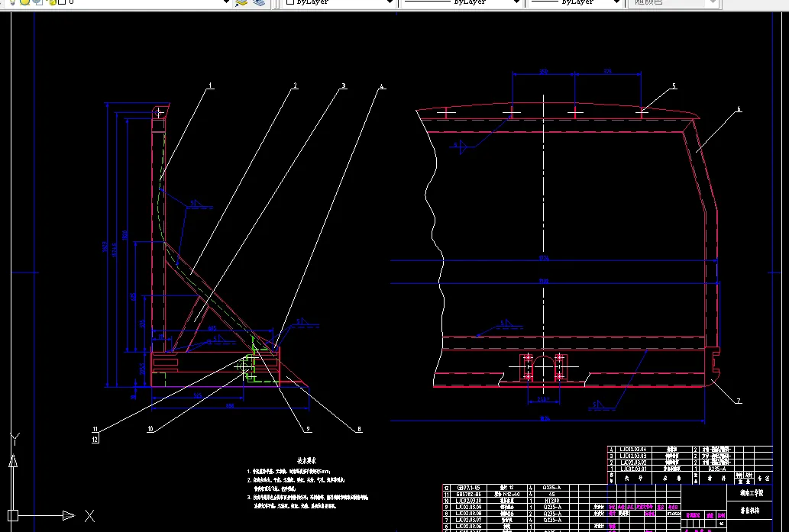Viewport: 789px width, 532px height.
Task: Click the Layer Previous icon beside layer manager
Action: pos(259,2)
